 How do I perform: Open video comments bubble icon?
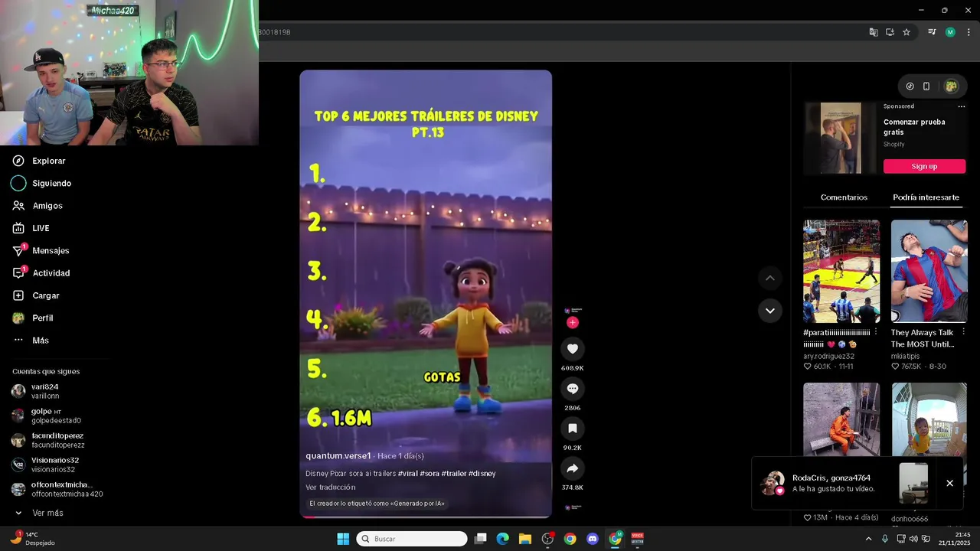[x=572, y=389]
